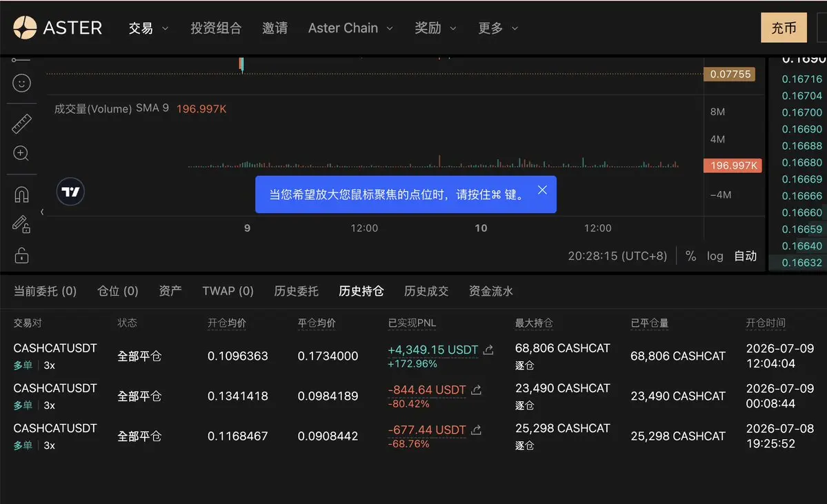
Task: Expand the 更多 menu
Action: coord(498,28)
